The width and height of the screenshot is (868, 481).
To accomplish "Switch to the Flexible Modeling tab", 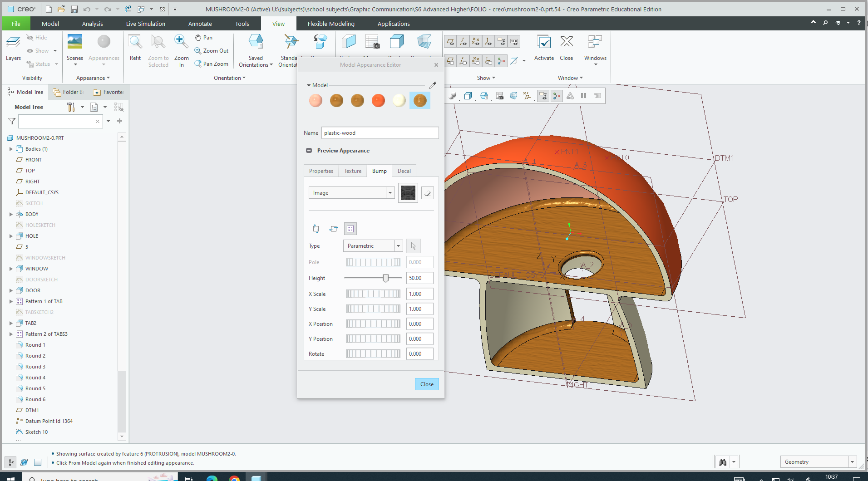I will point(331,23).
